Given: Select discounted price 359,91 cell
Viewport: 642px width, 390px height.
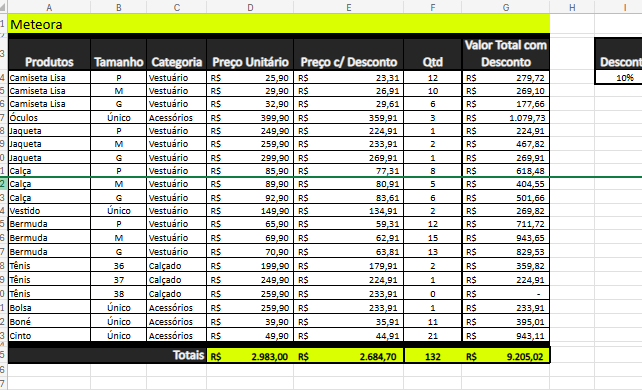Looking at the screenshot, I should (x=349, y=118).
